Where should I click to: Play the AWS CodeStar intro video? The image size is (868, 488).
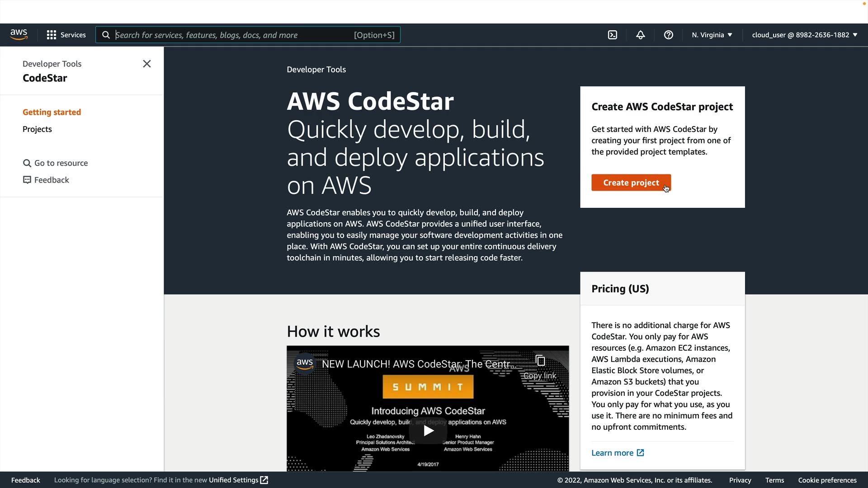tap(428, 430)
